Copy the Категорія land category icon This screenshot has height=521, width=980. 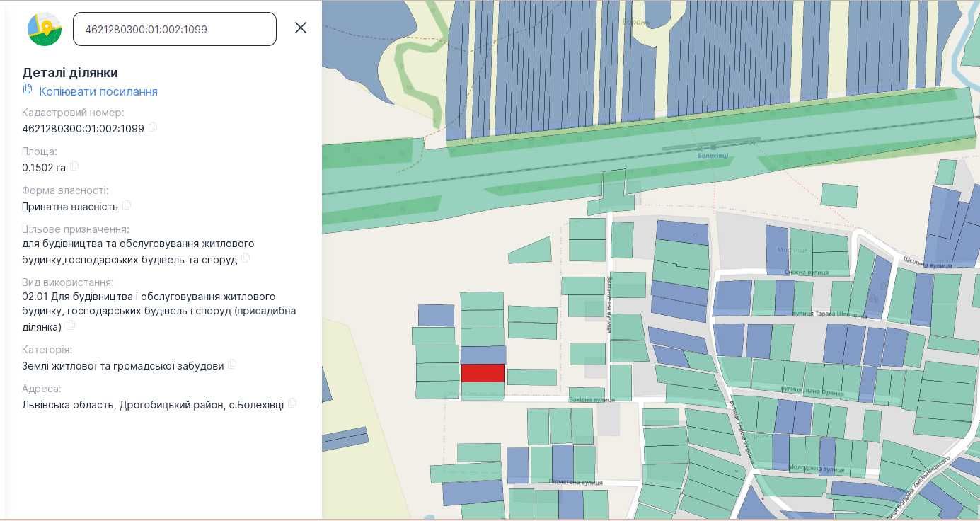click(232, 365)
